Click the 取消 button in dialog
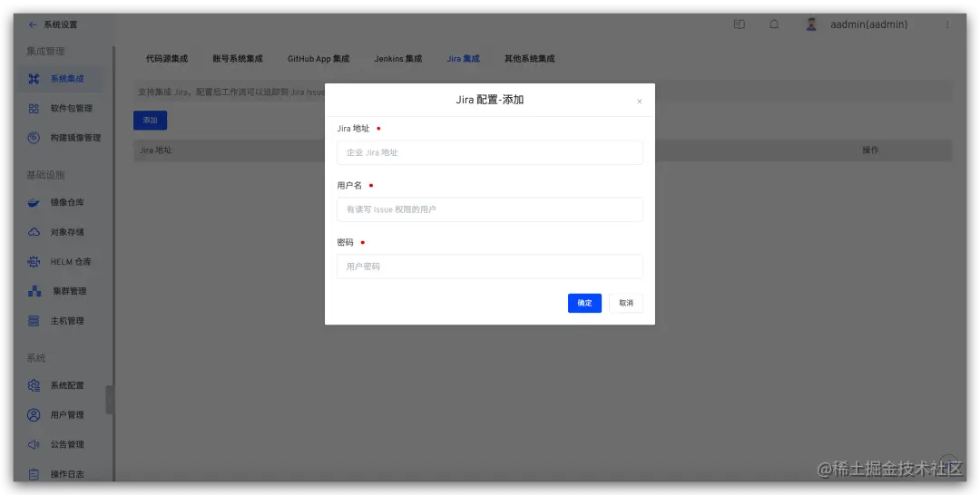 tap(625, 303)
